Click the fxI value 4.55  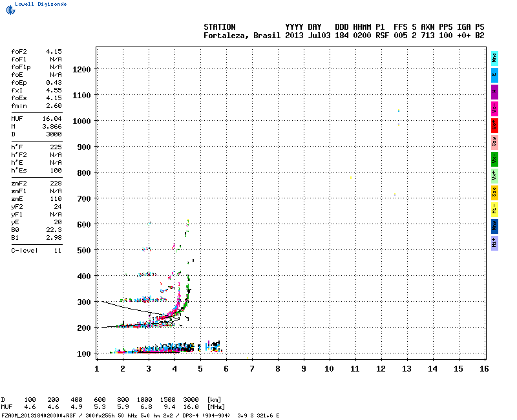[54, 90]
